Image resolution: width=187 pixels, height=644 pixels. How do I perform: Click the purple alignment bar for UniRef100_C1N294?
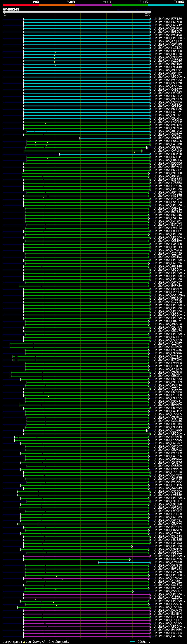(86, 579)
